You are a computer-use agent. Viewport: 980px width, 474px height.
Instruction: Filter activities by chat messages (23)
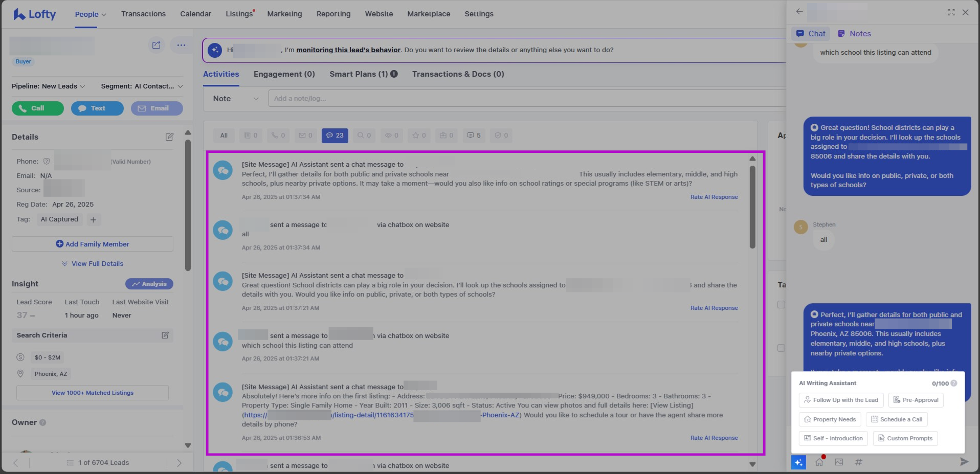(335, 136)
